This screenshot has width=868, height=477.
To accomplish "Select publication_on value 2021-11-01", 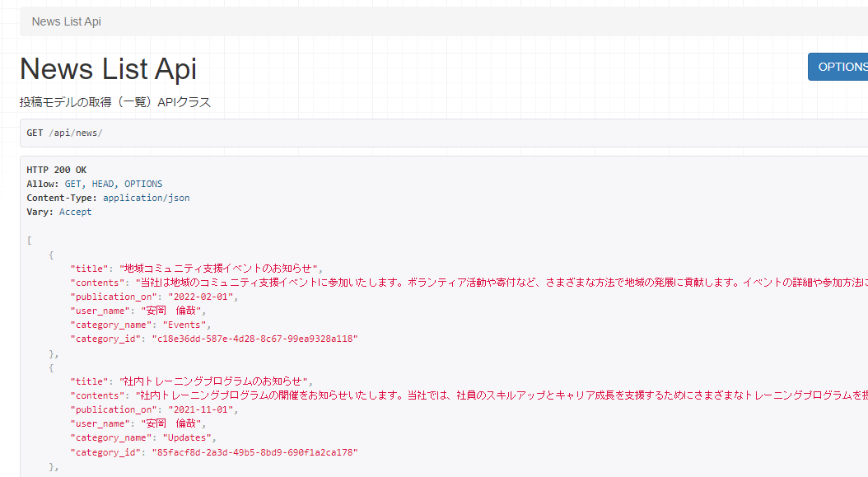I will tap(200, 409).
